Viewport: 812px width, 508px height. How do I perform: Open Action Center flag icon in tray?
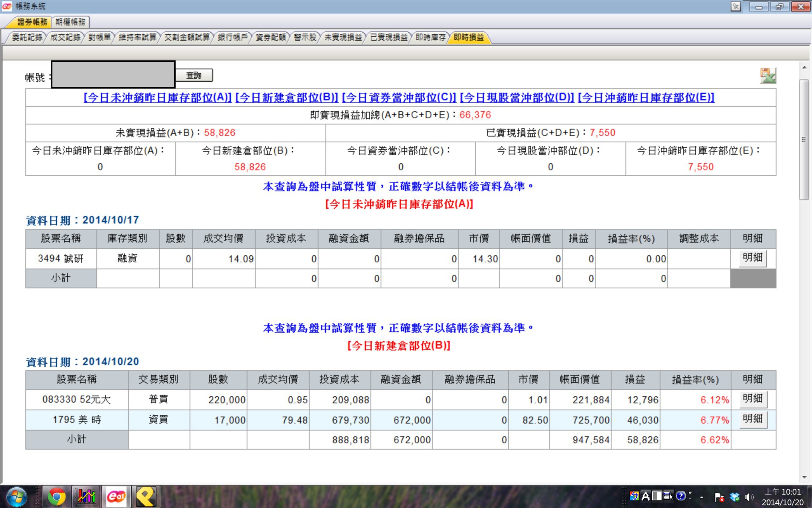tap(719, 497)
